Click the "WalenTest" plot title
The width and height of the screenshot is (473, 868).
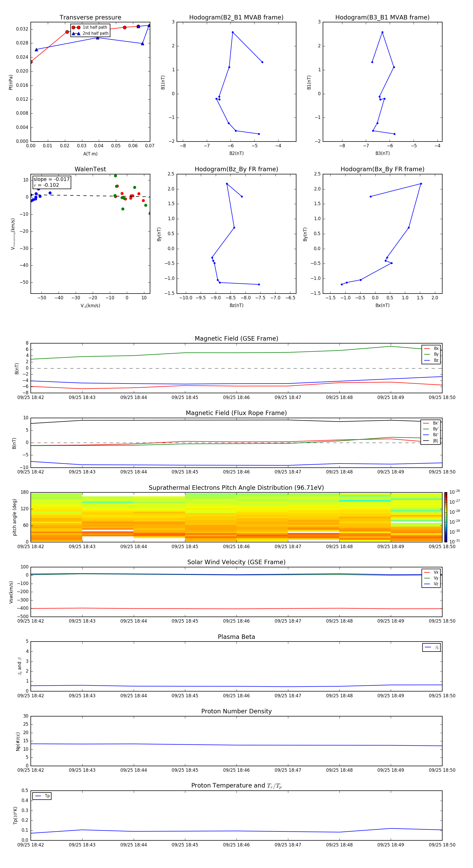90,169
